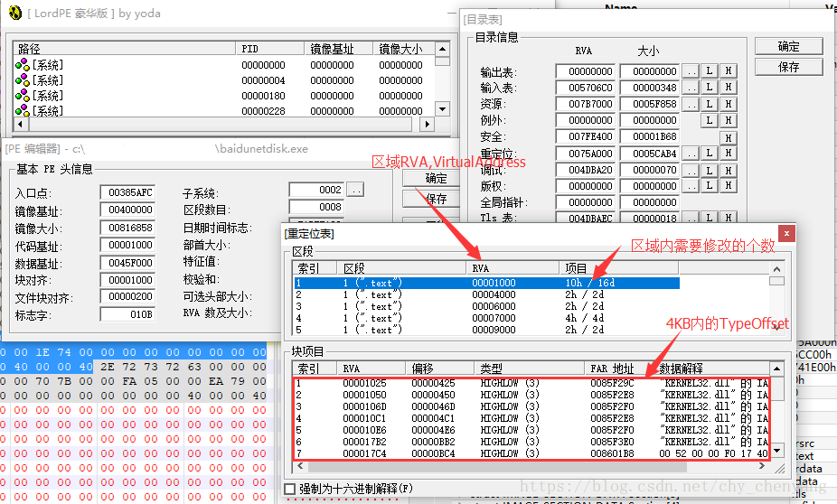
Task: Open the '..' browse button for 资源
Action: [691, 104]
